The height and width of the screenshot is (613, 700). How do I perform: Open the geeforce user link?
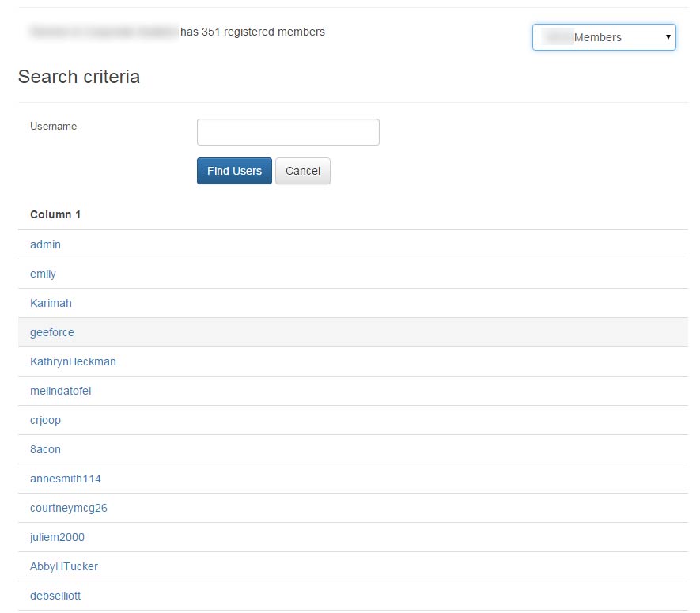point(51,333)
